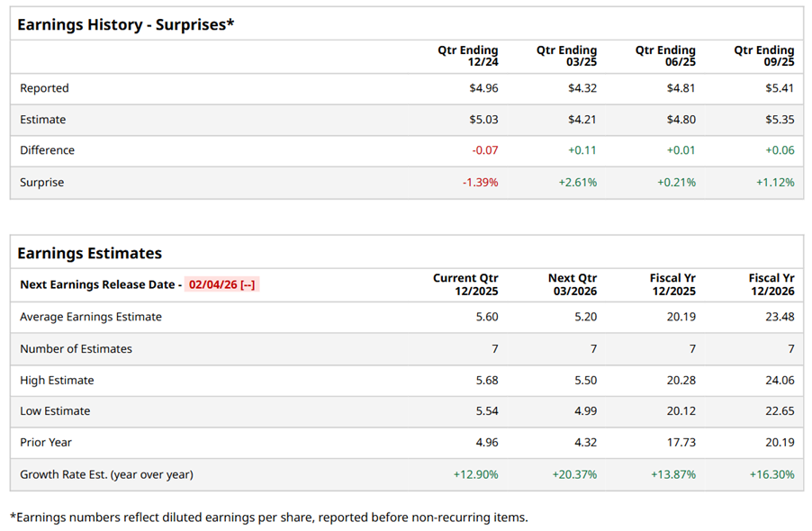Click the -0.07 difference value
Image resolution: width=812 pixels, height=531 pixels.
484,150
